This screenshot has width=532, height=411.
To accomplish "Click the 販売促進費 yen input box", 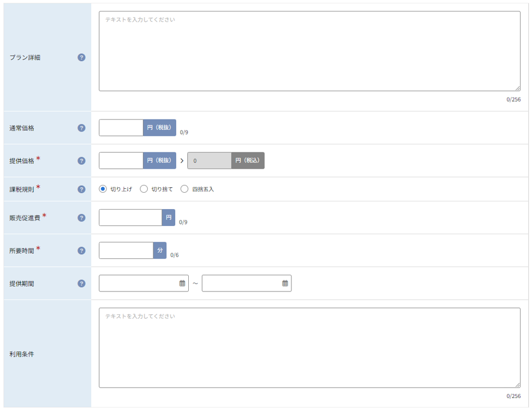I will [x=130, y=218].
